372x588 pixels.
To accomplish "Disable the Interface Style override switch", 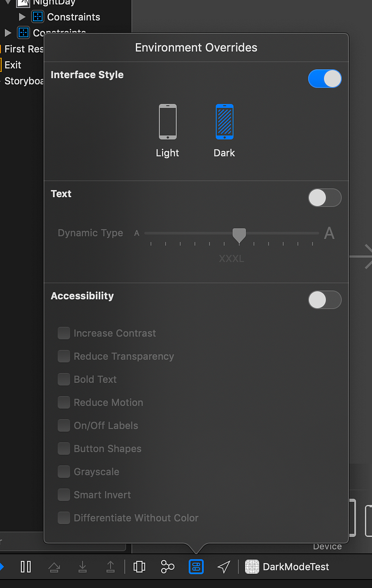I will coord(325,78).
